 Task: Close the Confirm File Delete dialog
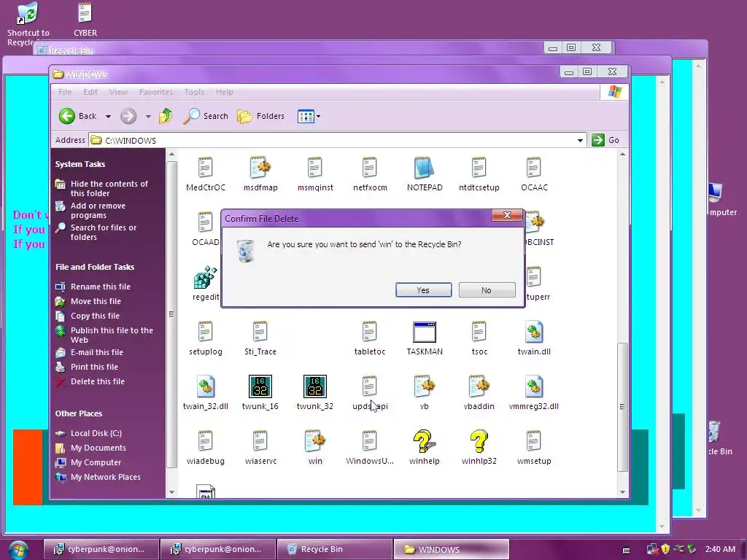click(508, 216)
